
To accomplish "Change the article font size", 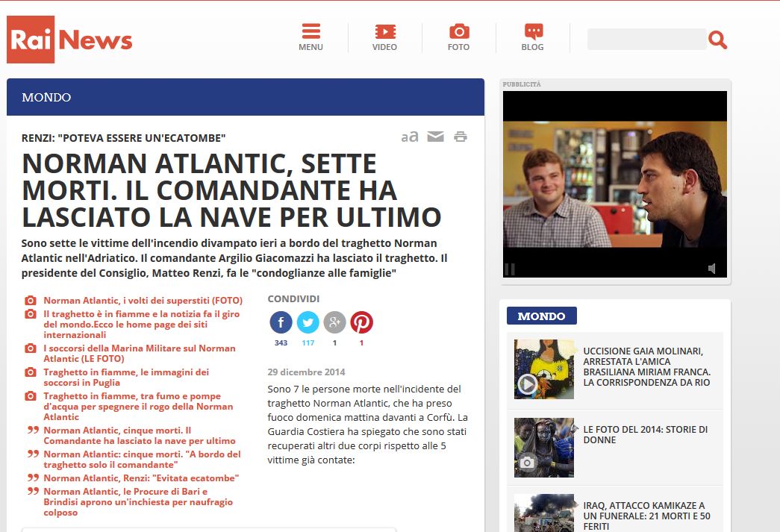I will [409, 137].
